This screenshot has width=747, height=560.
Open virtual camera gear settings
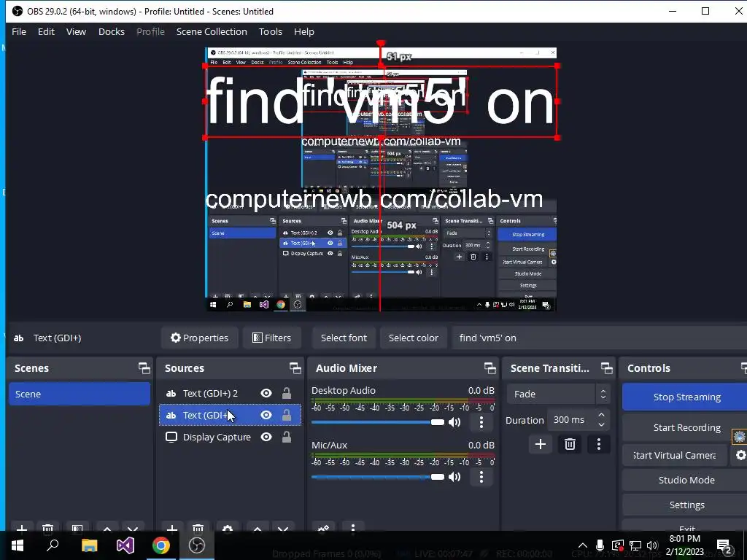(740, 455)
